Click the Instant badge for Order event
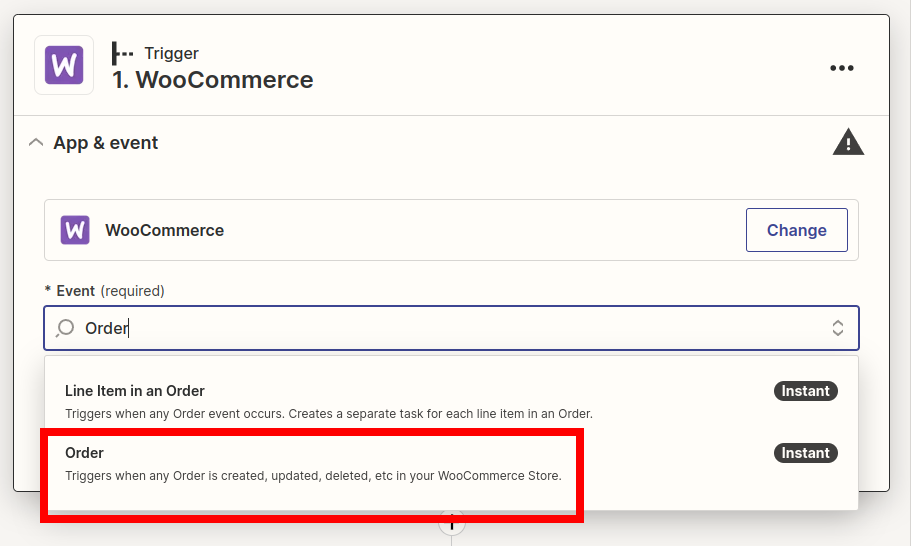 point(805,453)
